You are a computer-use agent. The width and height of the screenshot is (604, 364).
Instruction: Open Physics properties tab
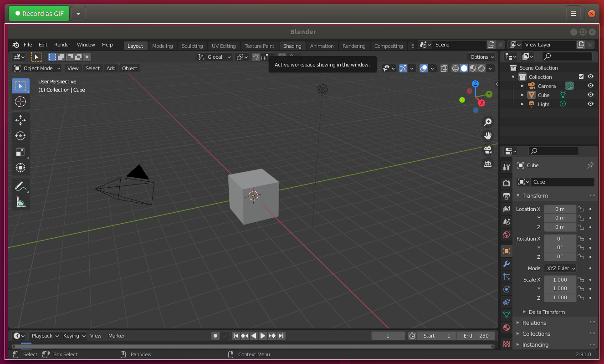pyautogui.click(x=506, y=289)
